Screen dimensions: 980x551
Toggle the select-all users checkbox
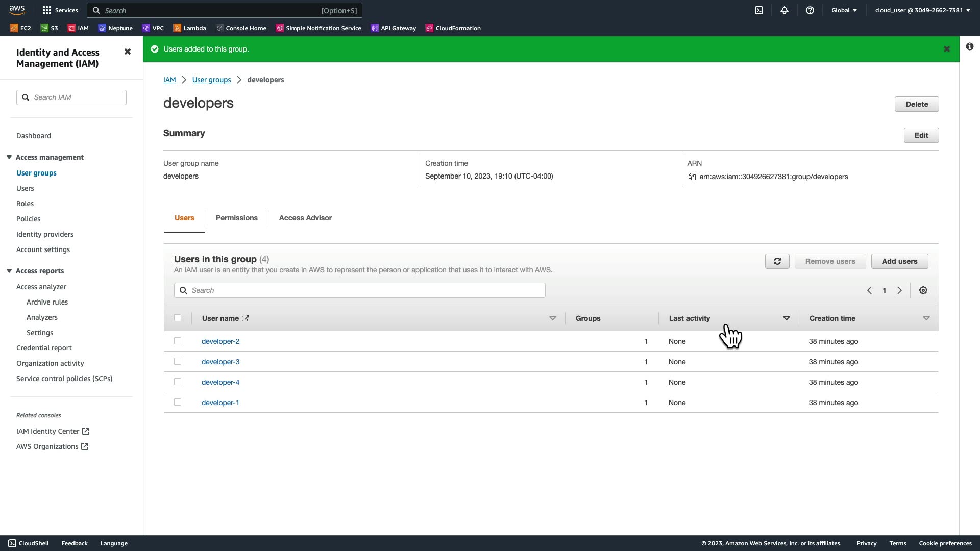tap(178, 318)
